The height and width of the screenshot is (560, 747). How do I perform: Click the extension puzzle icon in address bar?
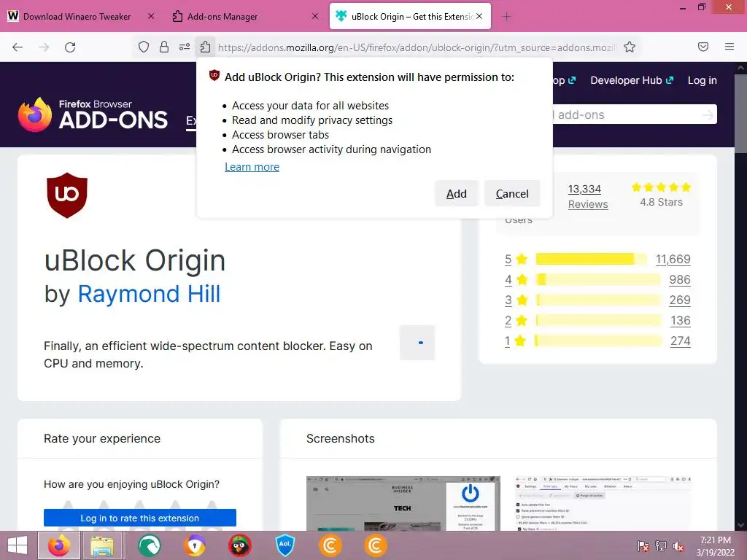[205, 47]
